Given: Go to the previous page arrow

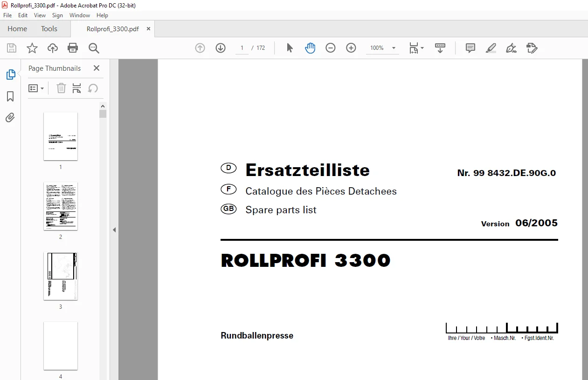Looking at the screenshot, I should [x=200, y=48].
